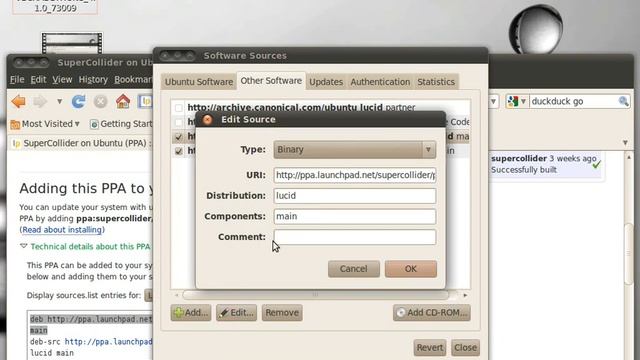
Task: Toggle second source row checkbox
Action: 178,122
